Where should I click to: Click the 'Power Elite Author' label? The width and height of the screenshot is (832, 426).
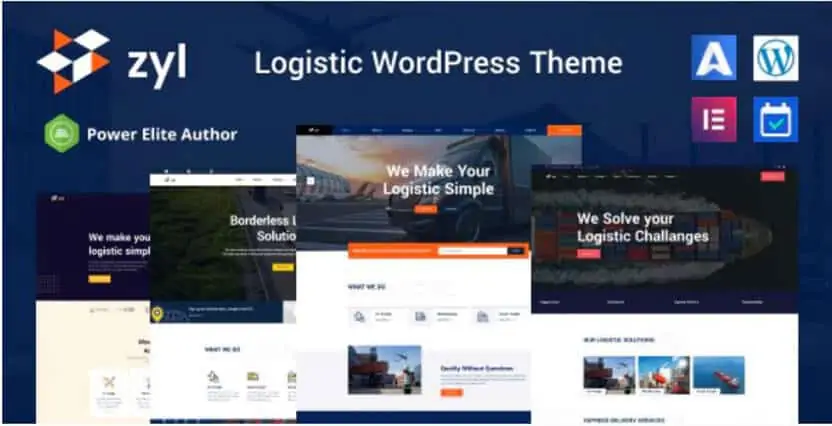[x=162, y=134]
